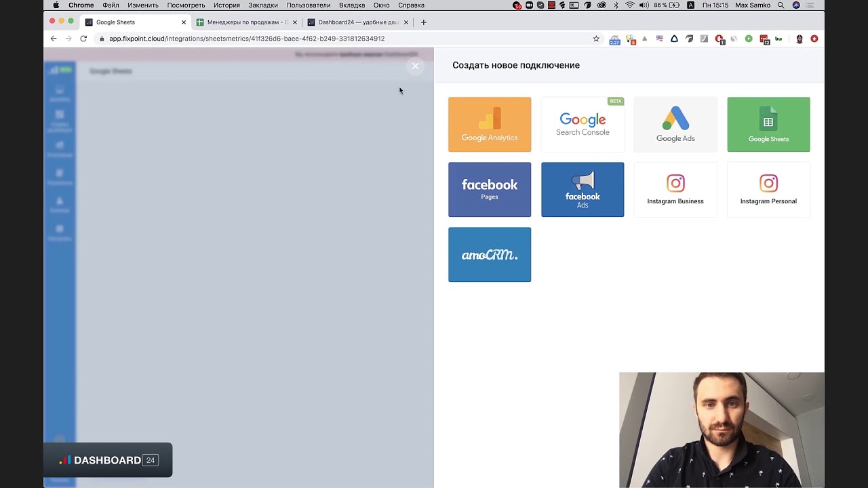Open the Chrome application menu
Screen dimensions: 868x488
(81, 5)
